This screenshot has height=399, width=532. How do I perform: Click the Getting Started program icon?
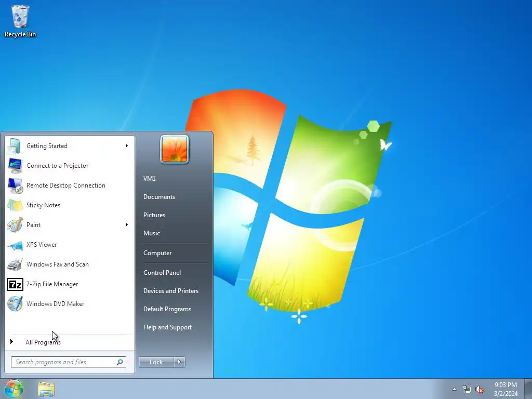pos(15,146)
